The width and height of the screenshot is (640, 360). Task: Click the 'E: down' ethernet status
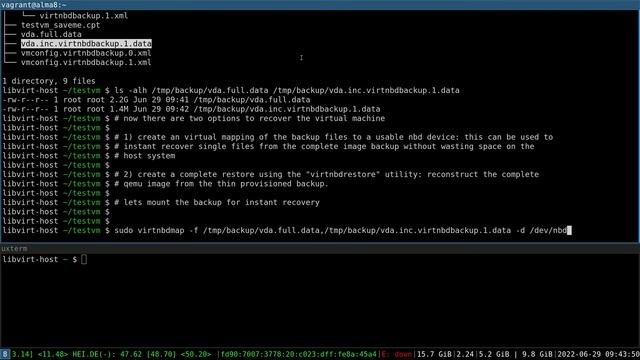click(x=396, y=354)
